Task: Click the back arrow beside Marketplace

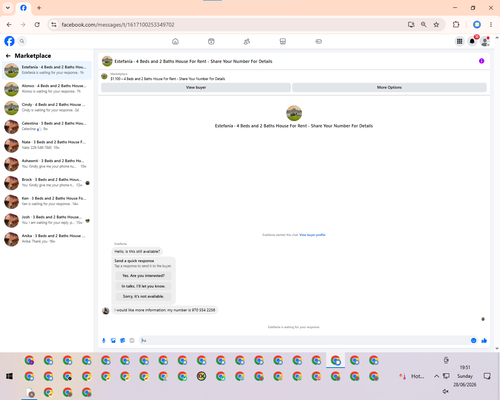Action: [x=8, y=56]
